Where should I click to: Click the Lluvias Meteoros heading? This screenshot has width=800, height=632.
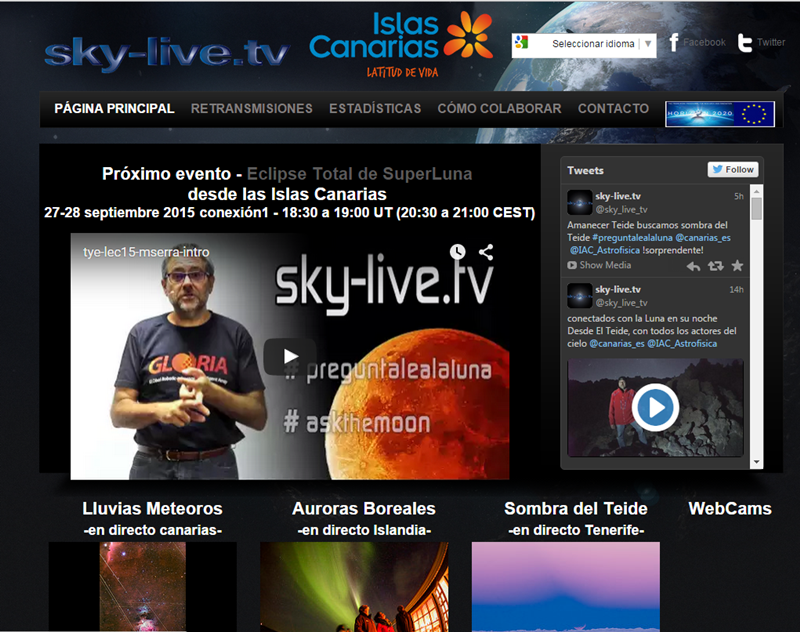153,509
